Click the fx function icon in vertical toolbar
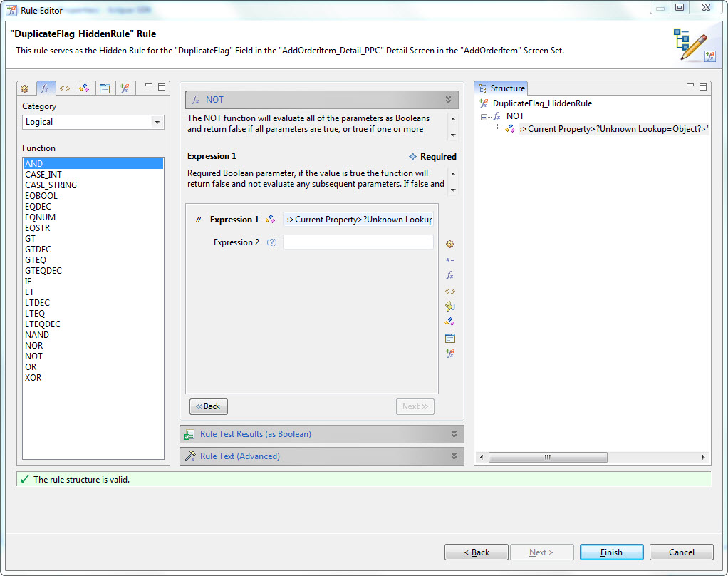The image size is (728, 576). tap(449, 275)
